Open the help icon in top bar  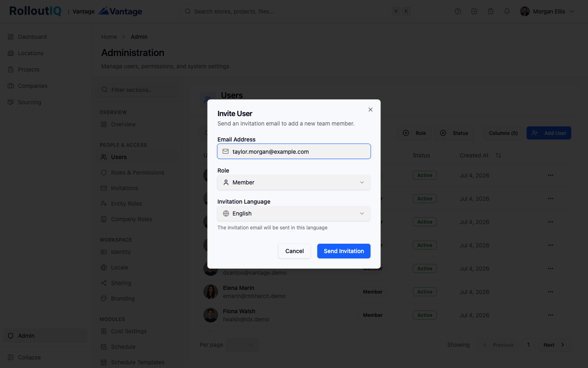pos(458,11)
